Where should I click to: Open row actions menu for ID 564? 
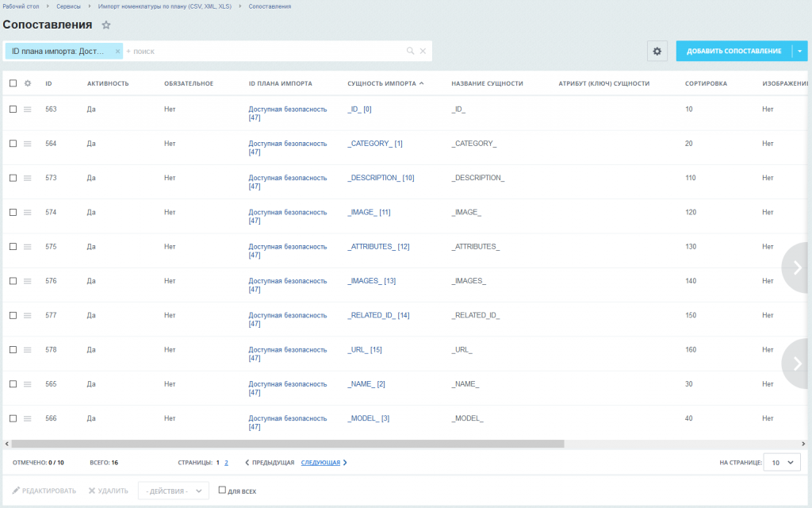tap(28, 144)
